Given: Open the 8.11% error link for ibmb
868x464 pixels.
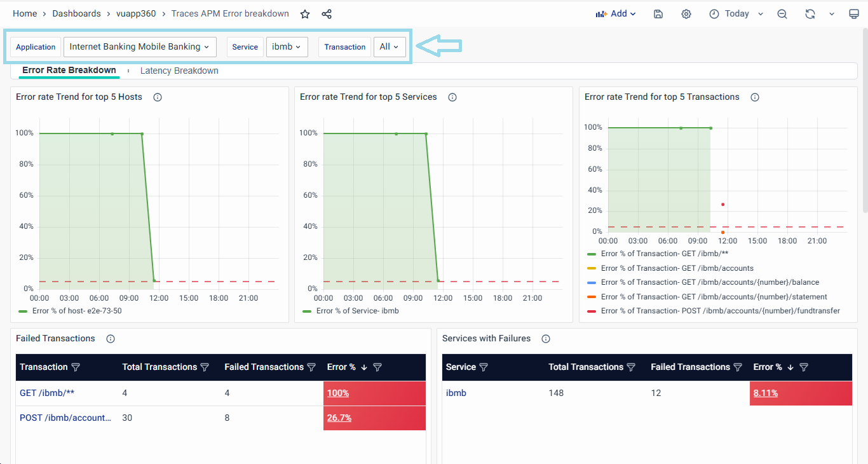Looking at the screenshot, I should pos(765,393).
